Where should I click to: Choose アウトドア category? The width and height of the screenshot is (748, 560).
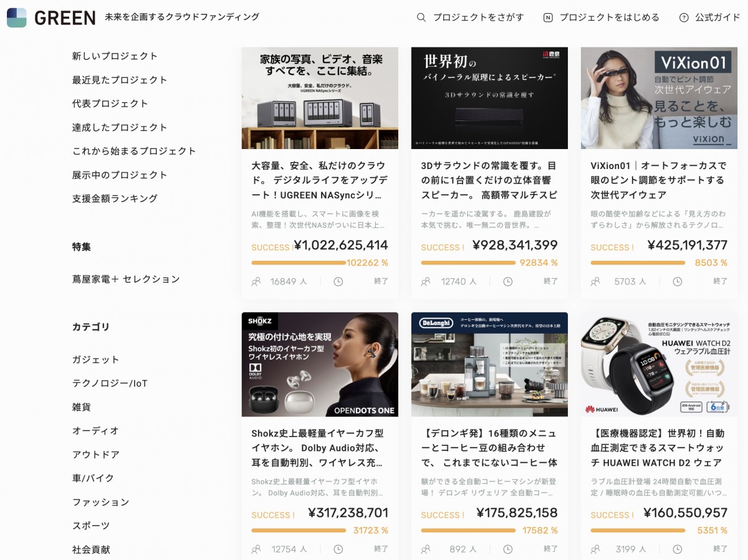click(x=96, y=455)
